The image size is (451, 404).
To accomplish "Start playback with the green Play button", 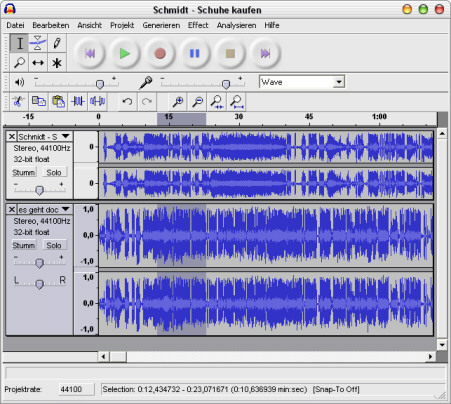I will click(x=124, y=53).
